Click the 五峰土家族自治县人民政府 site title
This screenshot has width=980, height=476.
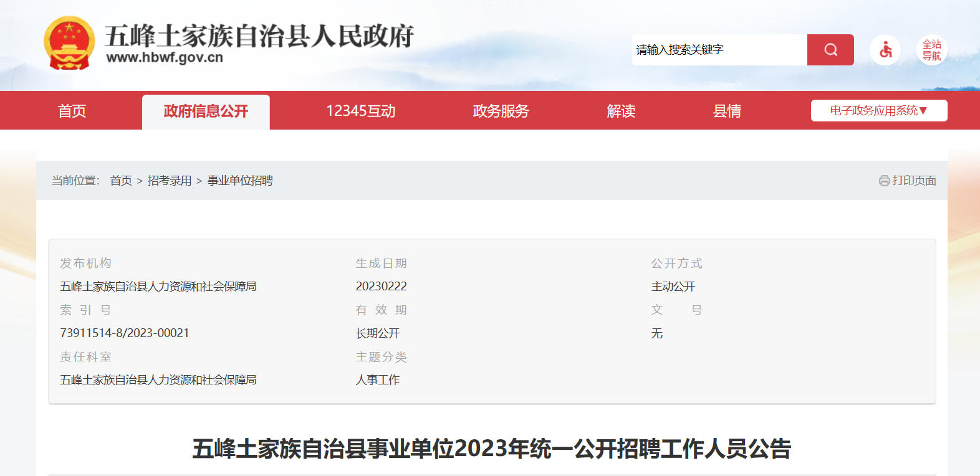[259, 36]
